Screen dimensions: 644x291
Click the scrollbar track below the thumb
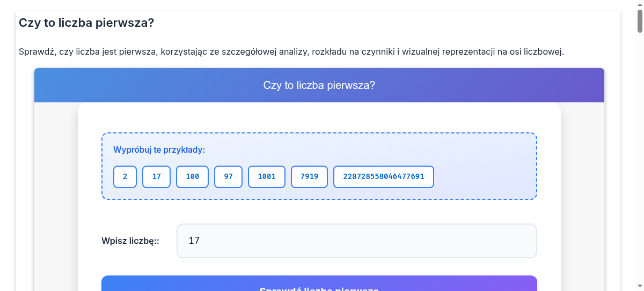coord(639,161)
